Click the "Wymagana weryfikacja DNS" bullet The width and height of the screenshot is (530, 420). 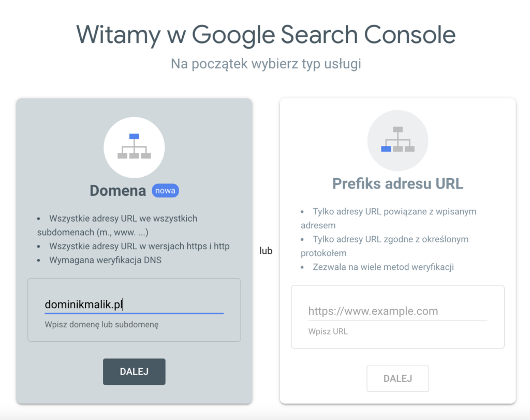point(105,260)
